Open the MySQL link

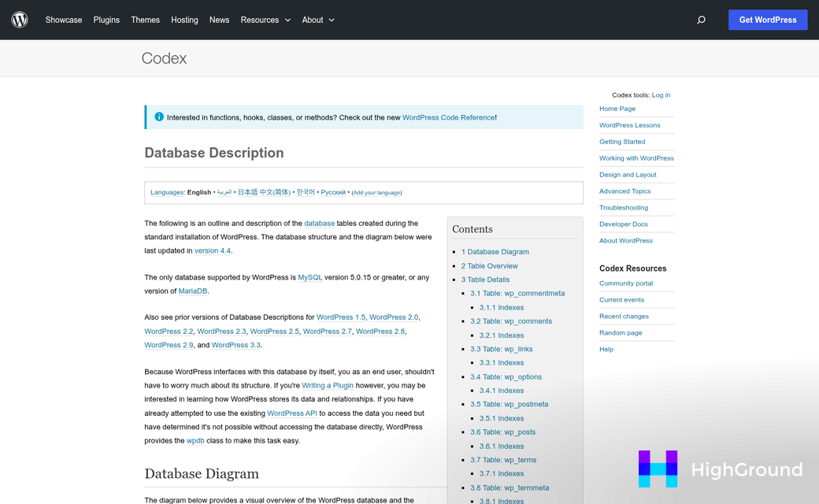click(310, 277)
